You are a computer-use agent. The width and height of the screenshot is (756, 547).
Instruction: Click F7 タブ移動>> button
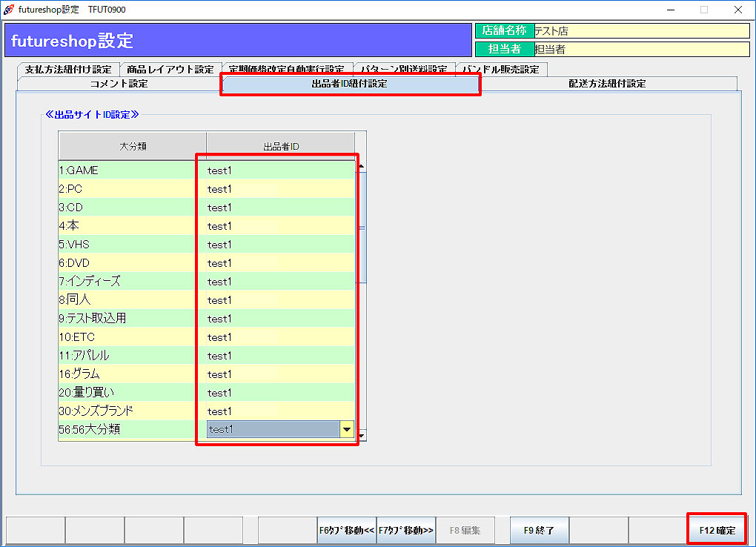(405, 530)
